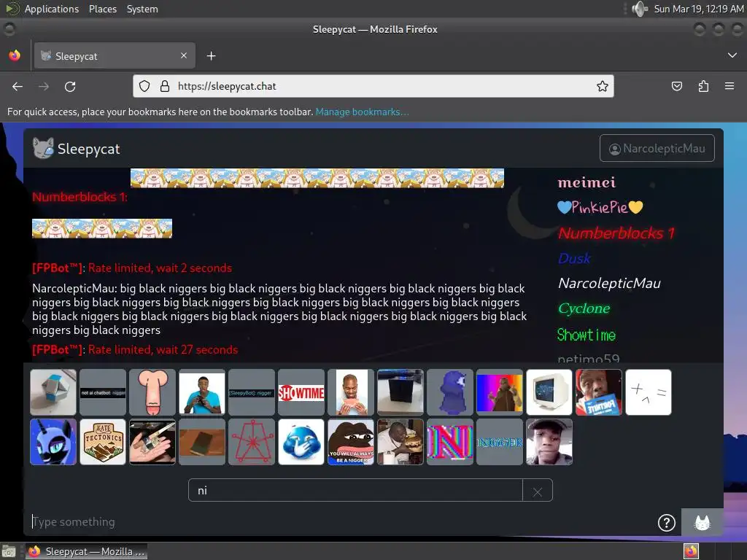747x560 pixels.
Task: Click the Numberblocks 1: chat name
Action: (x=80, y=197)
